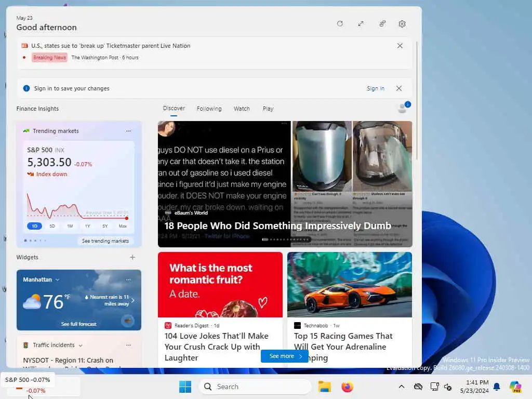532x399 pixels.
Task: Open nearest rain details chevron
Action: click(132, 300)
